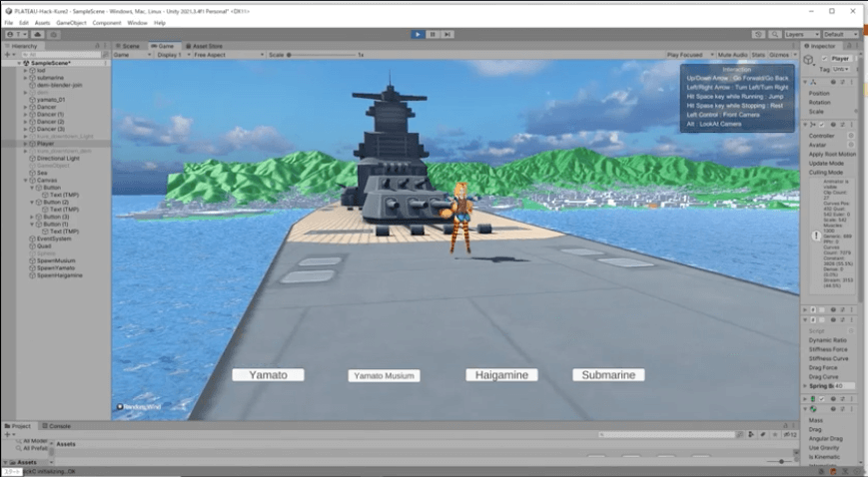Image resolution: width=868 pixels, height=477 pixels.
Task: Click the Yamato Musium button
Action: click(x=384, y=376)
